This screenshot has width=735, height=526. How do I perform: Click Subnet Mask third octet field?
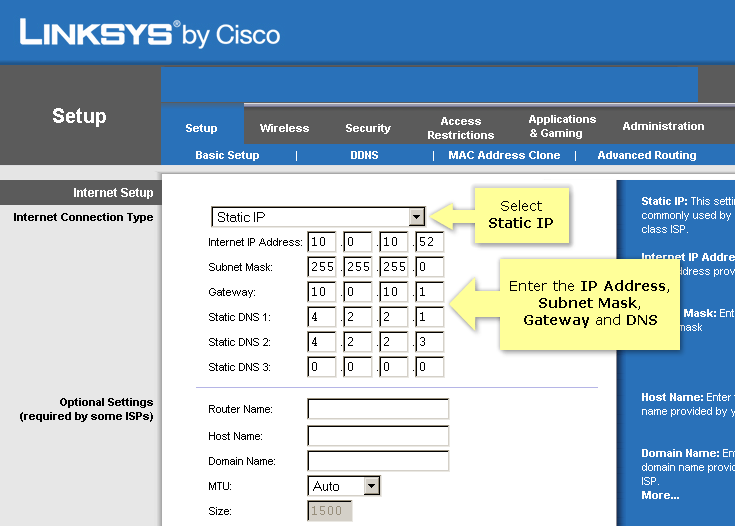pos(393,267)
